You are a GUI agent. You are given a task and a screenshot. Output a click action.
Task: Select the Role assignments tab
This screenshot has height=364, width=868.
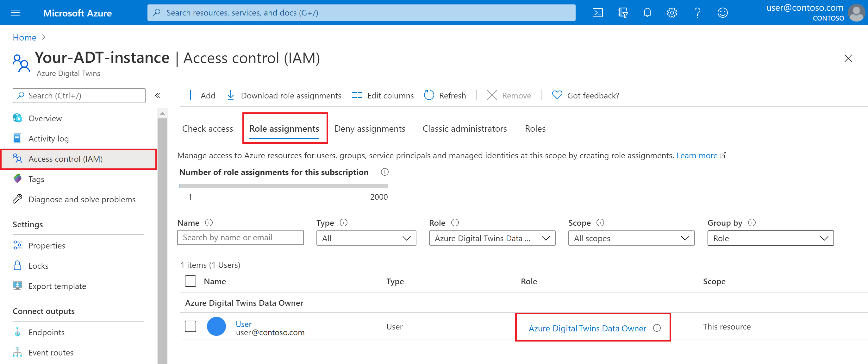coord(284,129)
